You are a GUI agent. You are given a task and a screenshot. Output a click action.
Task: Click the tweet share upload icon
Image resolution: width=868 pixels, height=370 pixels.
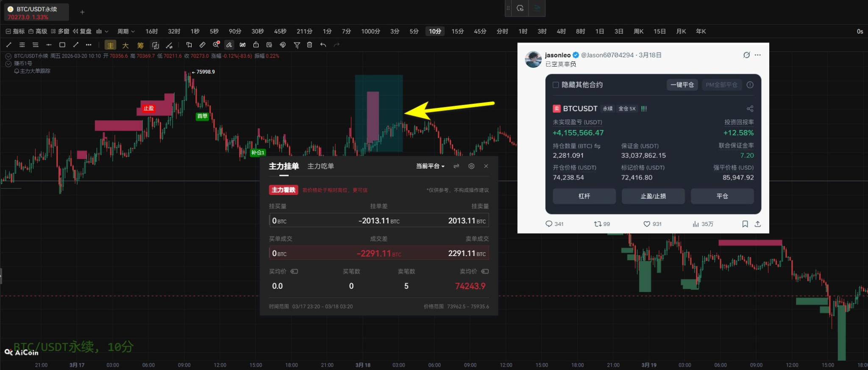point(758,224)
